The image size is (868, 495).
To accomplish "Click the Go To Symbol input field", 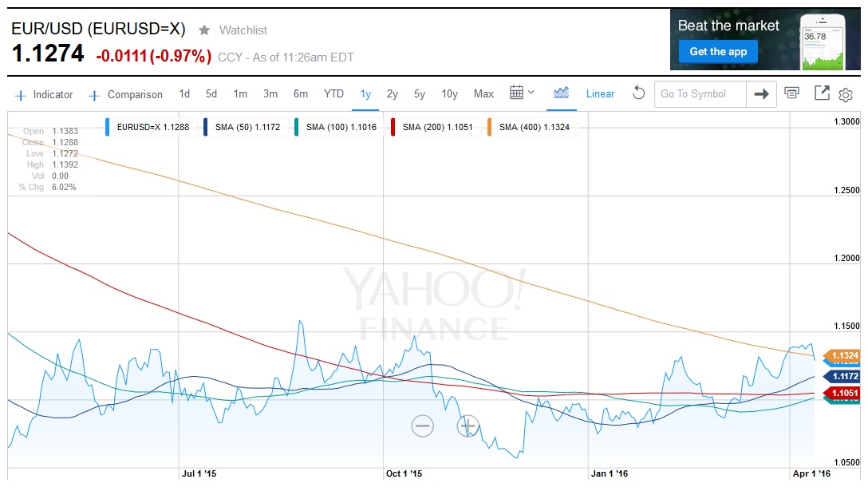I will click(x=700, y=94).
